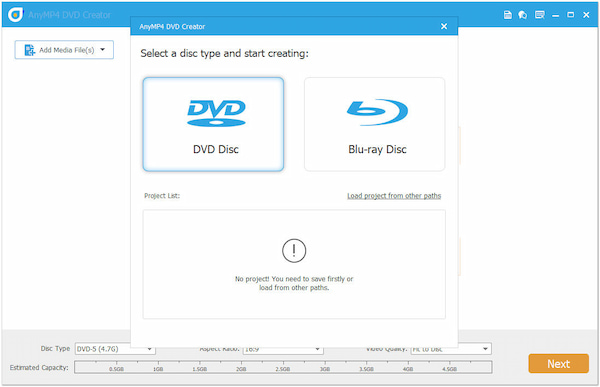Click the Next button
This screenshot has height=387, width=600.
[559, 363]
